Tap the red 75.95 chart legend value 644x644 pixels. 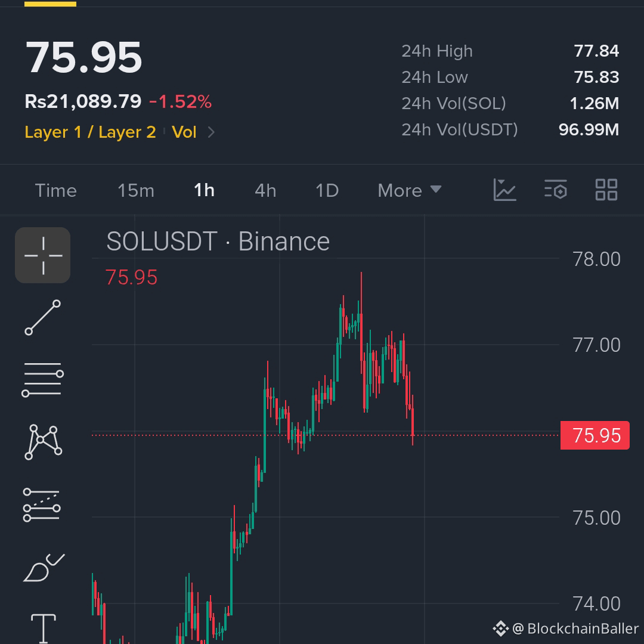[131, 277]
